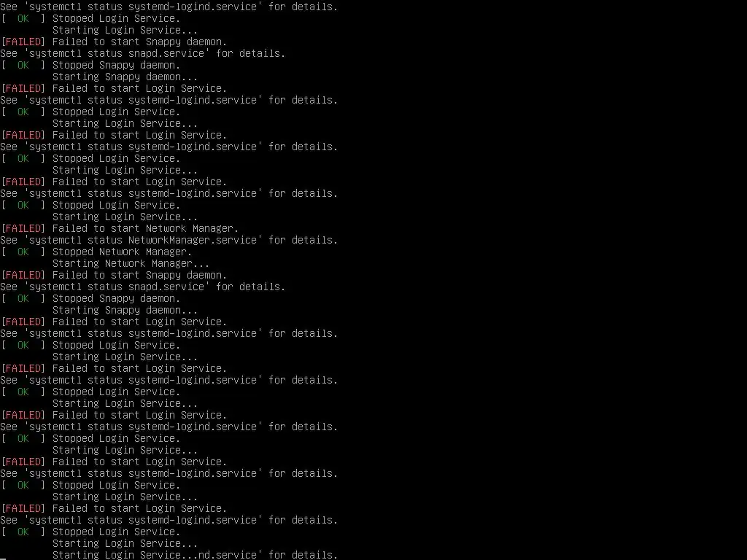The height and width of the screenshot is (560, 747).
Task: Click the first 'Stopped Snappy daemon' line
Action: pos(116,65)
